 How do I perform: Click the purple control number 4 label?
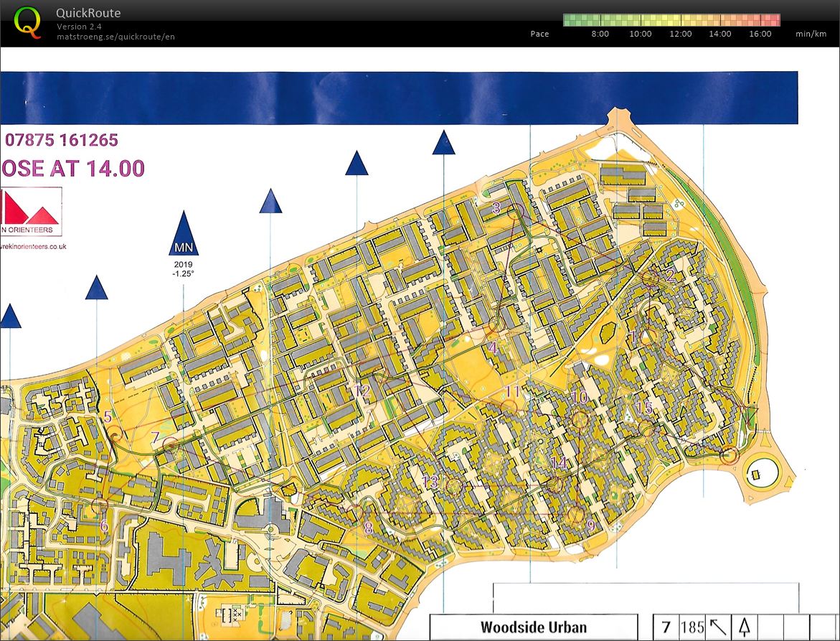[x=493, y=348]
